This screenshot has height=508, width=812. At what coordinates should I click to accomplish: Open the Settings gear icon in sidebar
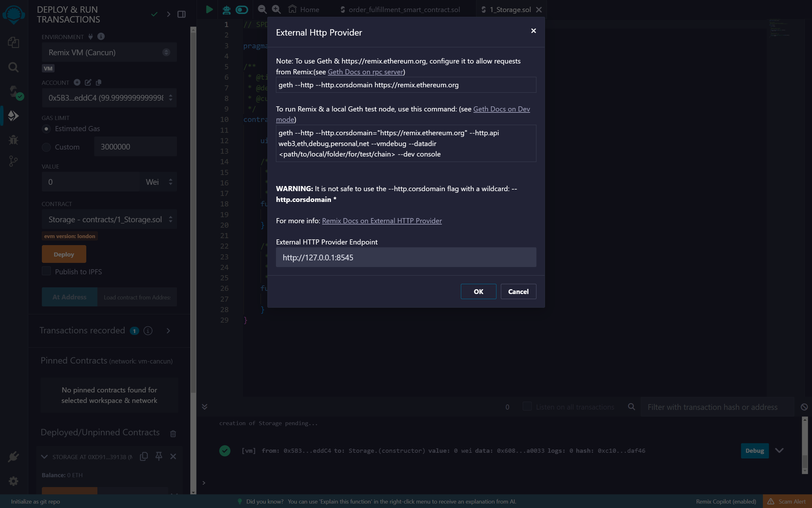coord(13,481)
